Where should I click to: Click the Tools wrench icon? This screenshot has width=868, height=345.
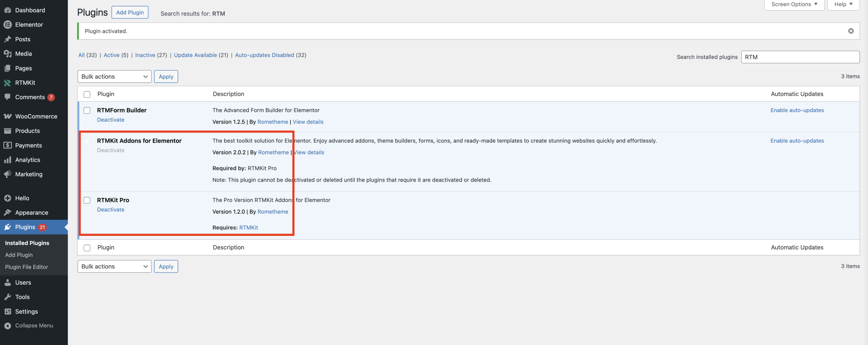click(x=7, y=297)
